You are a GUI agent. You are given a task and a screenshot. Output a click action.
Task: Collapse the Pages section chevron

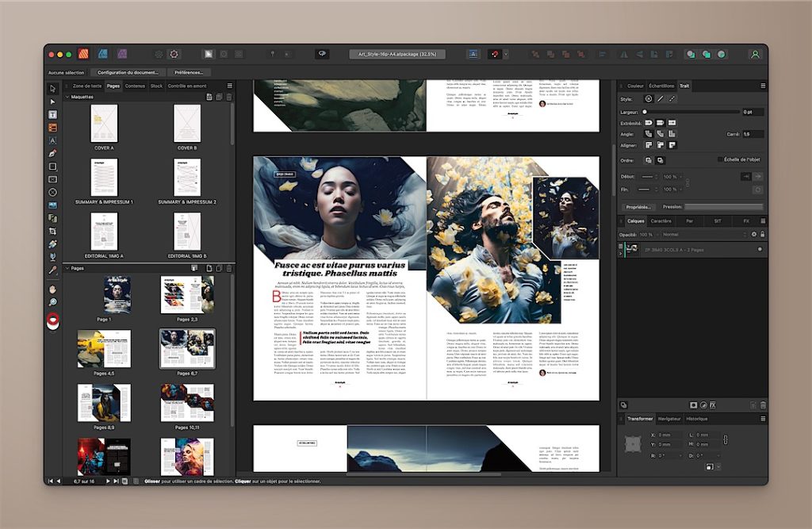point(67,268)
